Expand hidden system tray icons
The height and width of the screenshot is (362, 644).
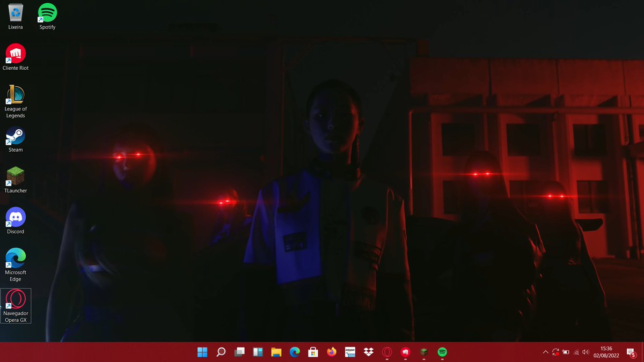pos(546,352)
